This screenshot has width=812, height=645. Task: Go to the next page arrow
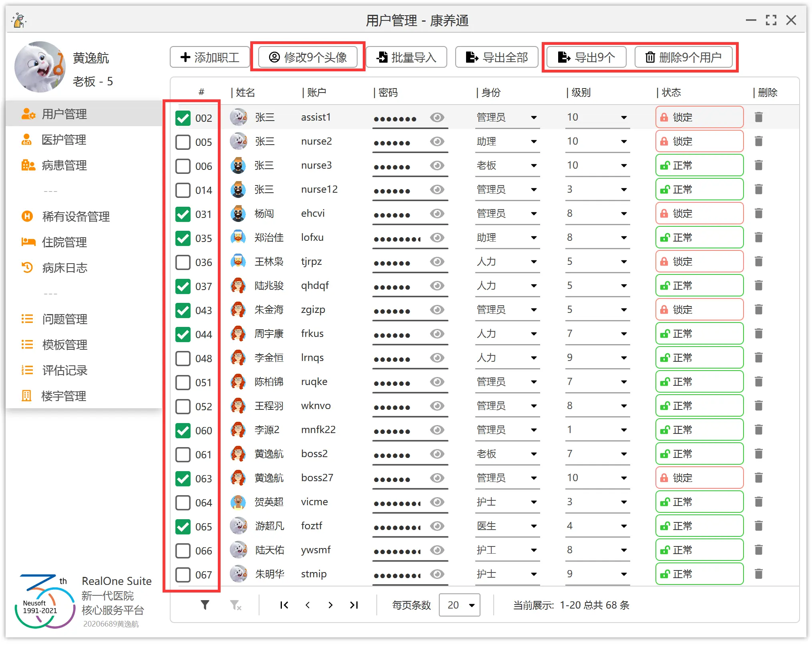coord(330,605)
